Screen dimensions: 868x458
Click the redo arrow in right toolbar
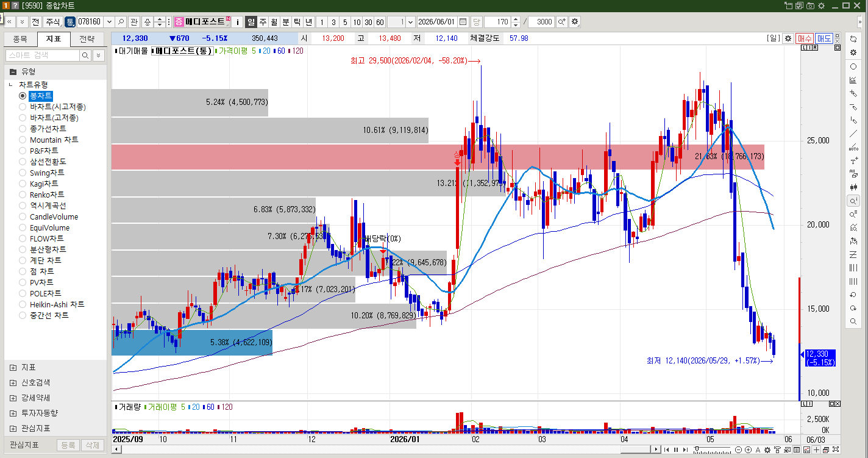pyautogui.click(x=853, y=308)
